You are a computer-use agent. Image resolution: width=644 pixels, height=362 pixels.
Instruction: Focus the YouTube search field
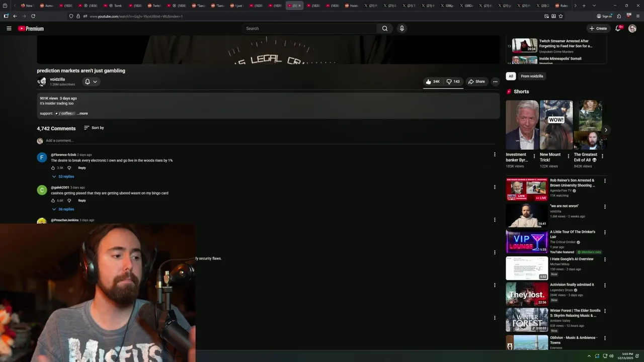(x=310, y=29)
